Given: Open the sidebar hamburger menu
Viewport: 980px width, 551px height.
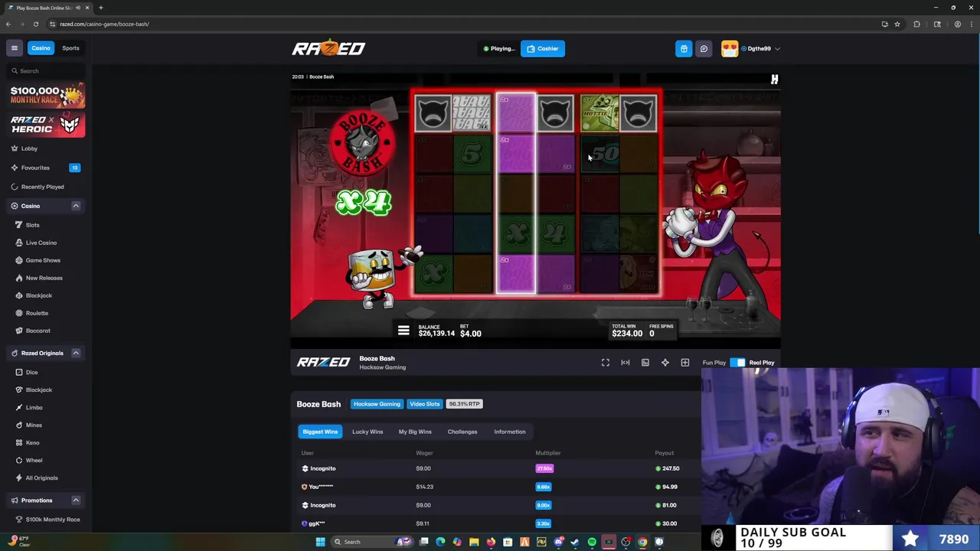Looking at the screenshot, I should pyautogui.click(x=14, y=48).
